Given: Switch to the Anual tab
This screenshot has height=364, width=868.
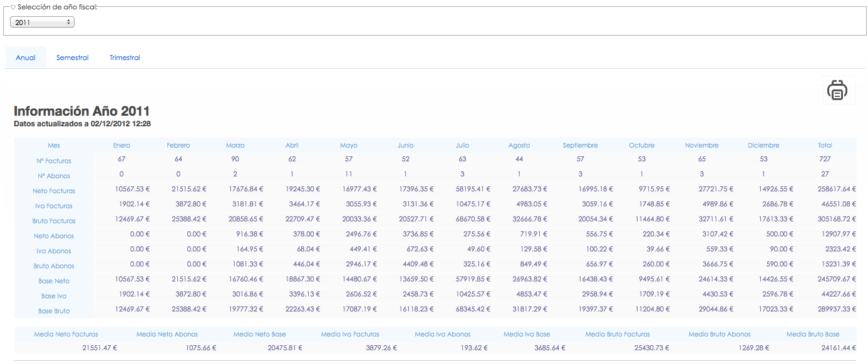Looking at the screenshot, I should (x=26, y=58).
